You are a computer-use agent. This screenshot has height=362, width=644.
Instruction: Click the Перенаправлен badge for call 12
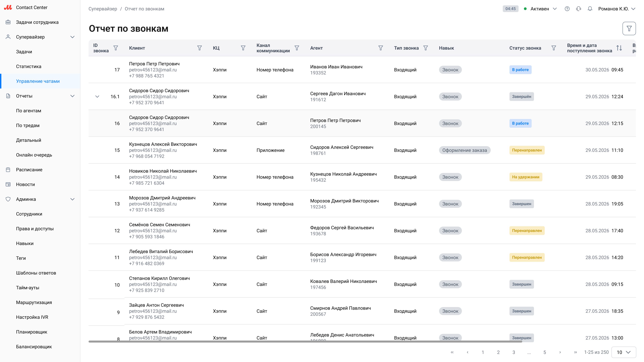(x=527, y=231)
